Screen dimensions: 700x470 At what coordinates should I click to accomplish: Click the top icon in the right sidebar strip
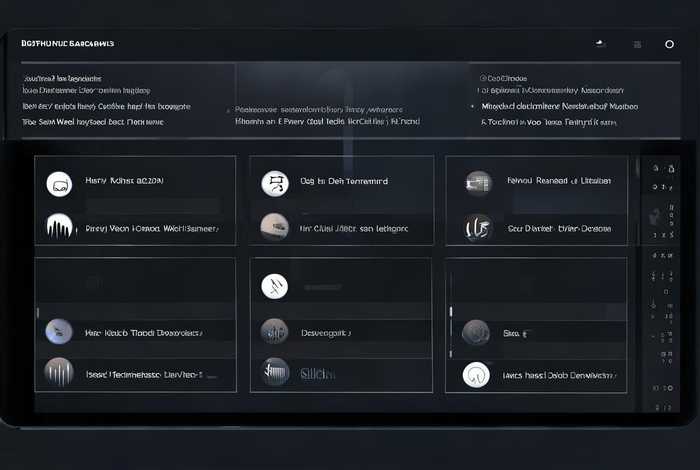click(x=658, y=170)
